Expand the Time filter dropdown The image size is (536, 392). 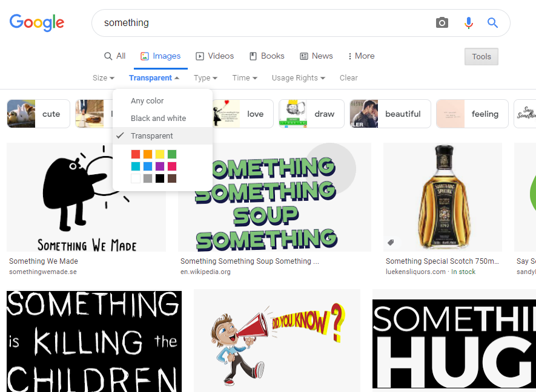coord(244,78)
